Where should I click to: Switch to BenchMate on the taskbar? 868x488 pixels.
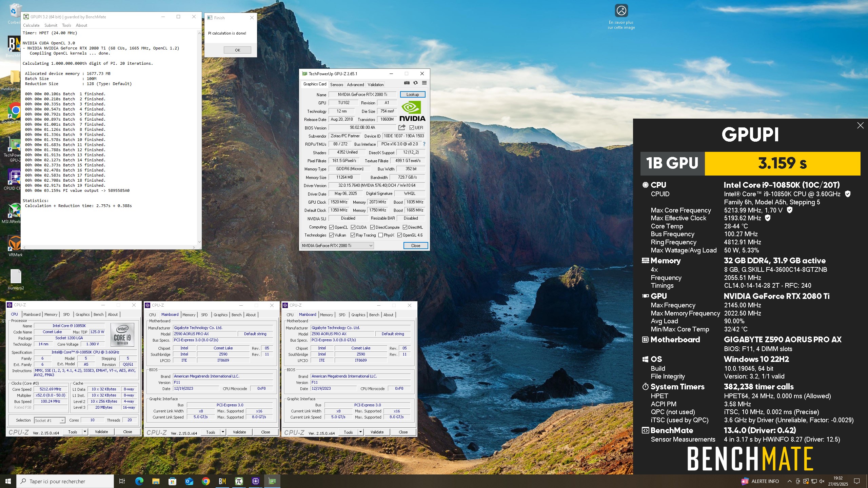[222, 481]
